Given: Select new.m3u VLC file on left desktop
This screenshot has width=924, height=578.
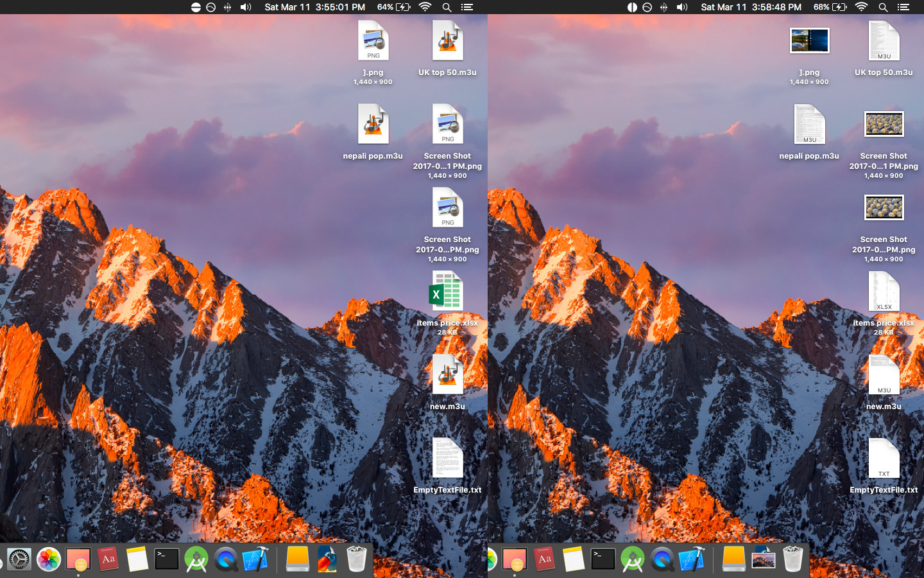Looking at the screenshot, I should click(x=447, y=374).
